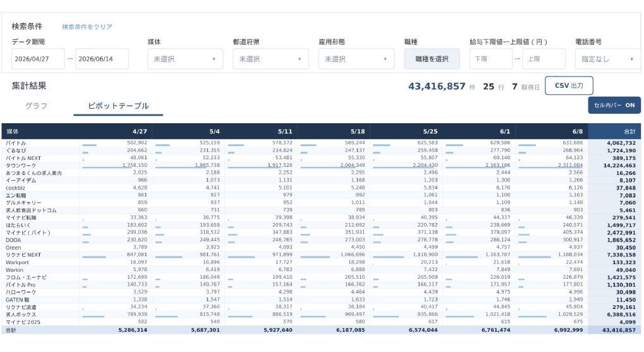This screenshot has height=352, width=644.
Task: Focus the 下限 salary input
Action: click(x=491, y=59)
